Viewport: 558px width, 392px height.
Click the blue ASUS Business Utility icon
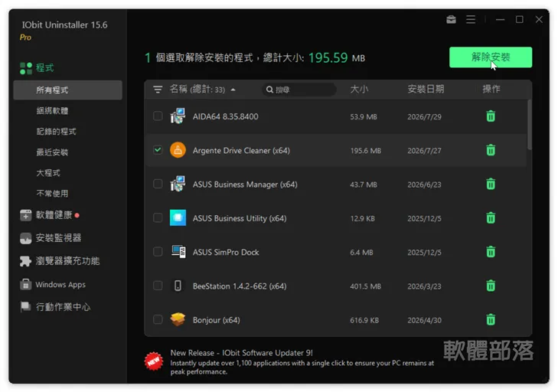[178, 217]
